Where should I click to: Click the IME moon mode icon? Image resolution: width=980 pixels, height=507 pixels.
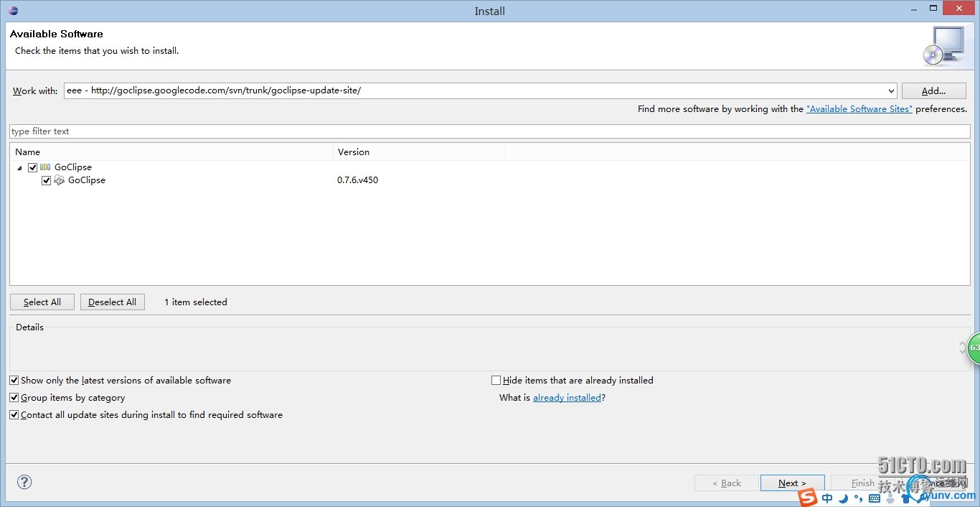click(844, 498)
